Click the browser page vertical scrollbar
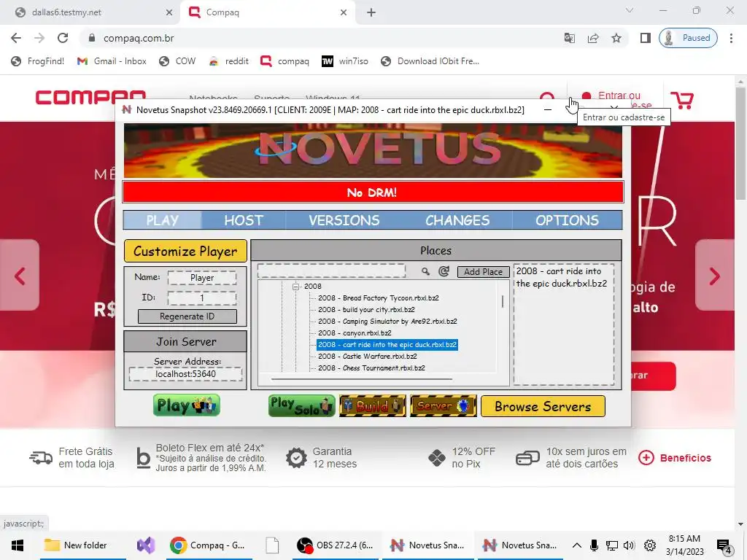 740,143
